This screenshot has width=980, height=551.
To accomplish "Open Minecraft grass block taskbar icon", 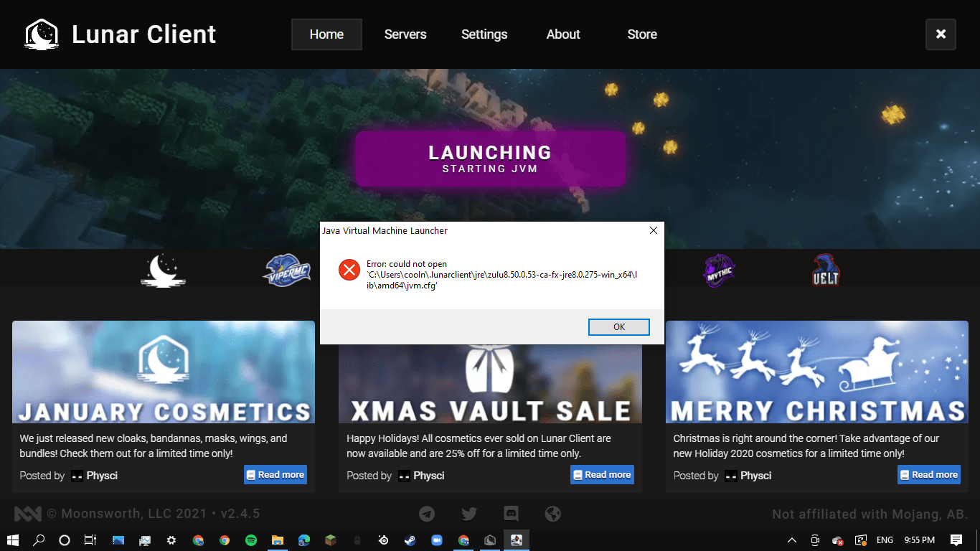I will click(x=331, y=540).
